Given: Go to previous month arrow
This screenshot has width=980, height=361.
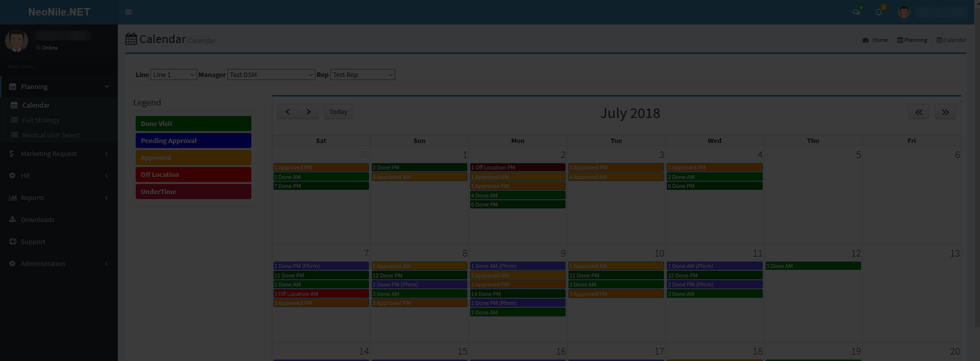Looking at the screenshot, I should pyautogui.click(x=288, y=112).
